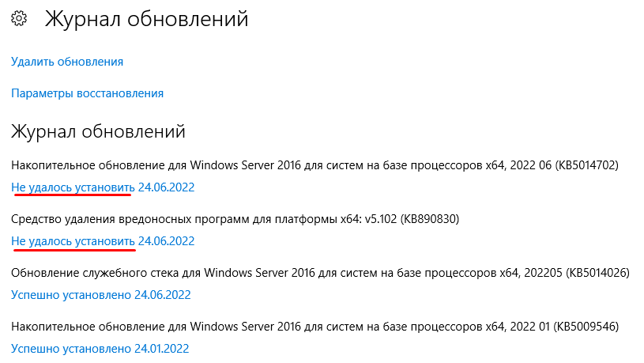Open Успешно установлено 24.06.2022 status link
Image resolution: width=644 pixels, height=363 pixels.
click(101, 295)
